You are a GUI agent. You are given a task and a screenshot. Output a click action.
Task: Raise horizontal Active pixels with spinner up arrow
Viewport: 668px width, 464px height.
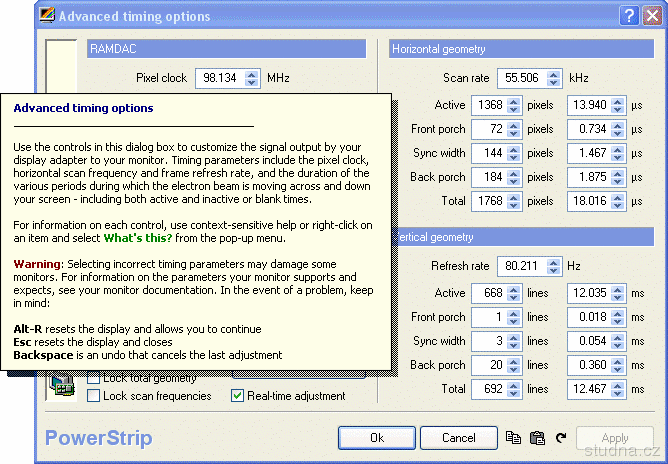[514, 101]
